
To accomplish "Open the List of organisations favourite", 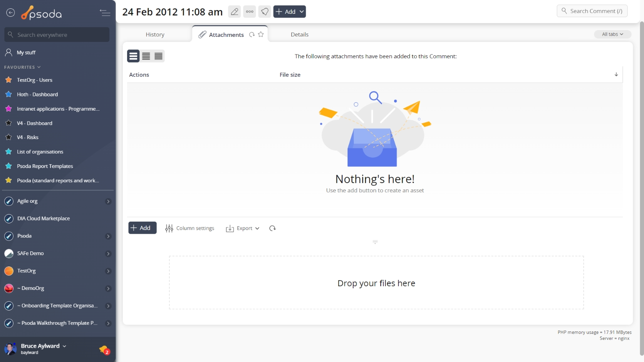I will click(40, 152).
